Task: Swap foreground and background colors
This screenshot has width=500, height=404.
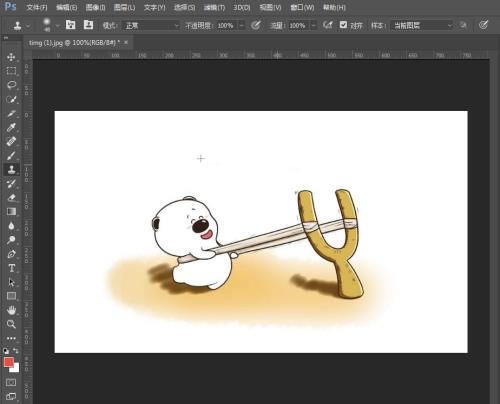Action: pos(16,350)
